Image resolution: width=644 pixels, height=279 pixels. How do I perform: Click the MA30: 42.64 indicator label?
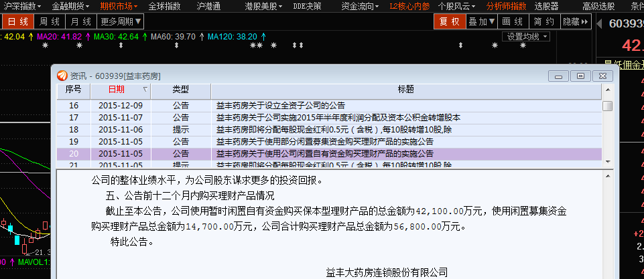(116, 37)
